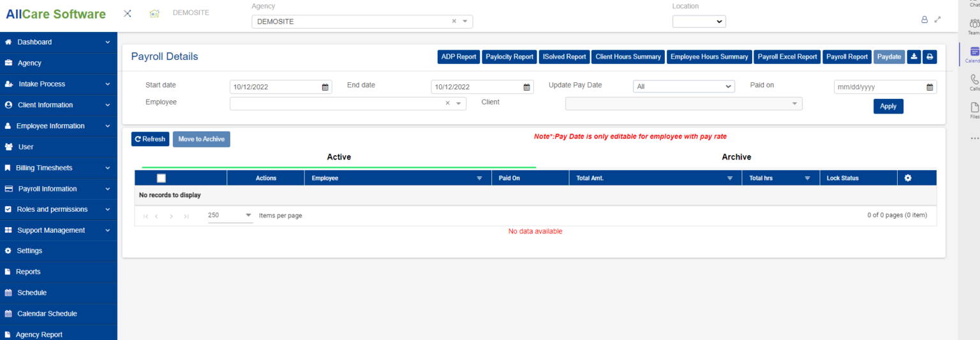Click the ADP Report button
Image resolution: width=980 pixels, height=340 pixels.
[459, 57]
